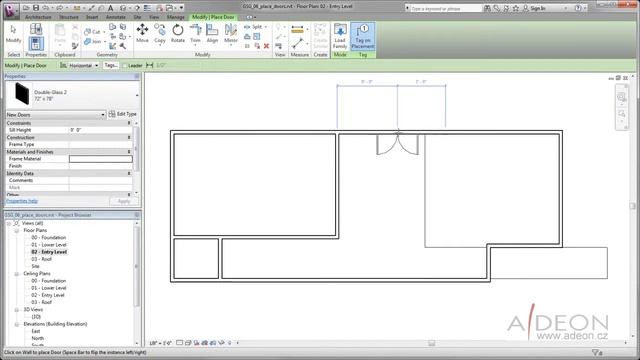640x360 pixels.
Task: Click the Text 'A' icon in quick access toolbar
Action: click(110, 8)
